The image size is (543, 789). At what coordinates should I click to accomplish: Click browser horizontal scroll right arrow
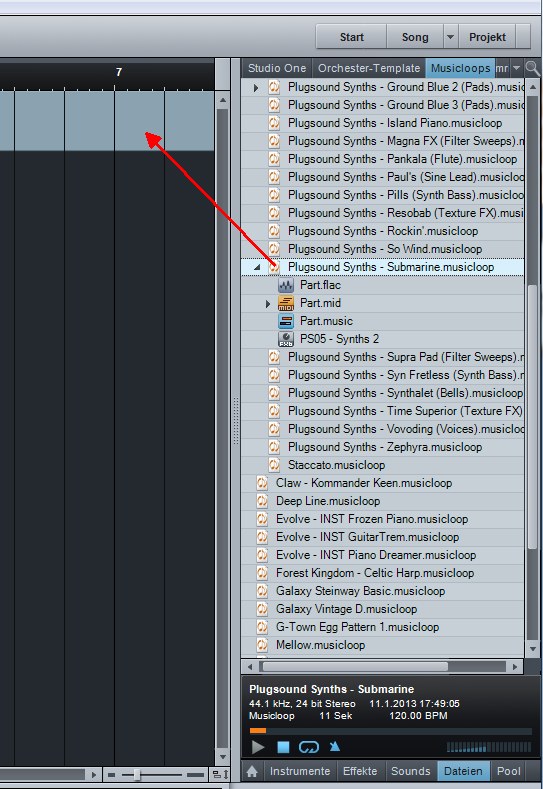tap(515, 667)
